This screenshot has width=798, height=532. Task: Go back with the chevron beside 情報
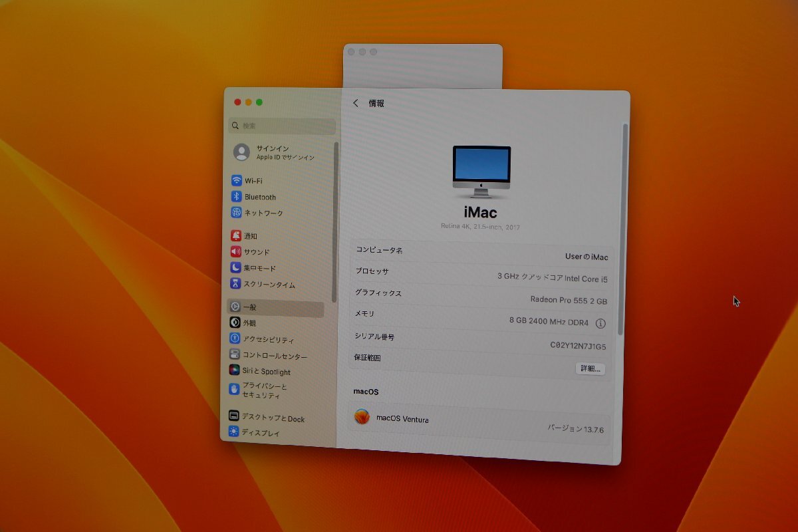tap(356, 103)
